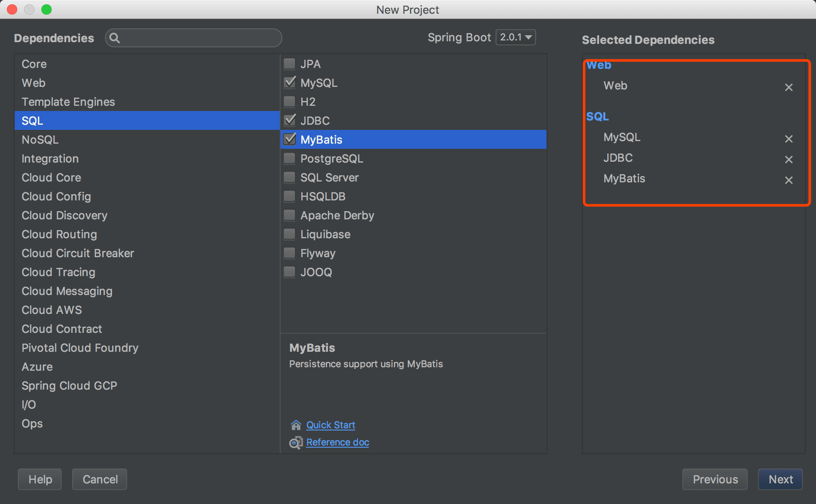Remove JDBC from selected dependencies
This screenshot has width=816, height=504.
pyautogui.click(x=788, y=160)
